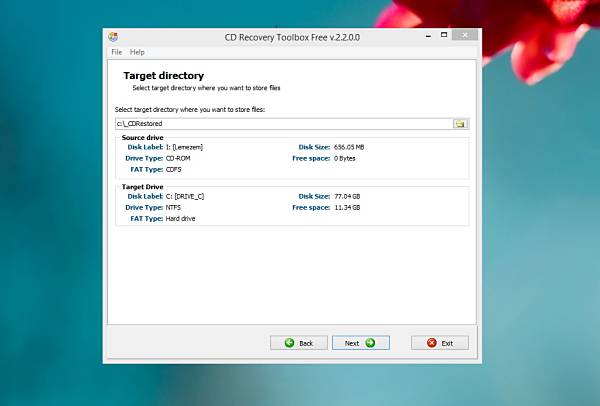Open the Help menu
The image size is (600, 406).
(x=137, y=52)
